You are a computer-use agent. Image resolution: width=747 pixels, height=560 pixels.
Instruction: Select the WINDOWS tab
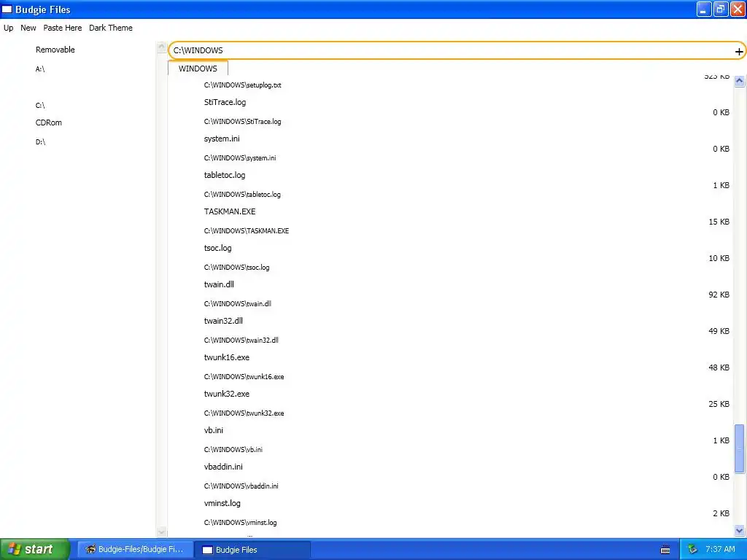click(x=198, y=68)
